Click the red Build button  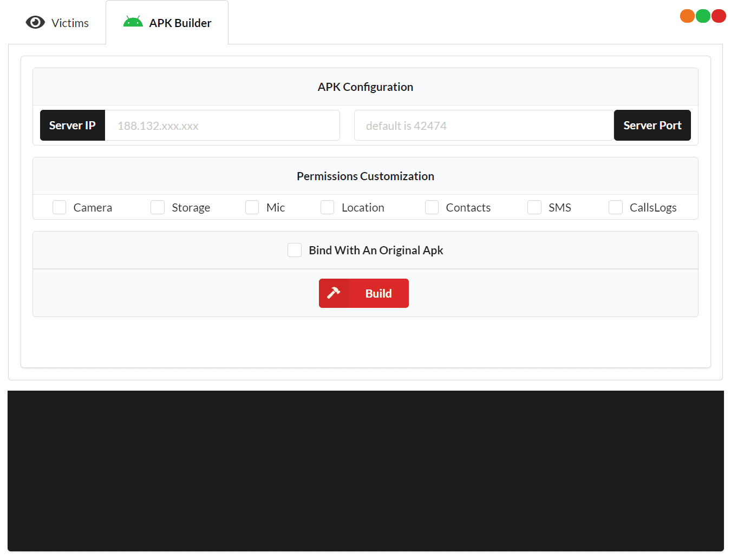click(363, 293)
